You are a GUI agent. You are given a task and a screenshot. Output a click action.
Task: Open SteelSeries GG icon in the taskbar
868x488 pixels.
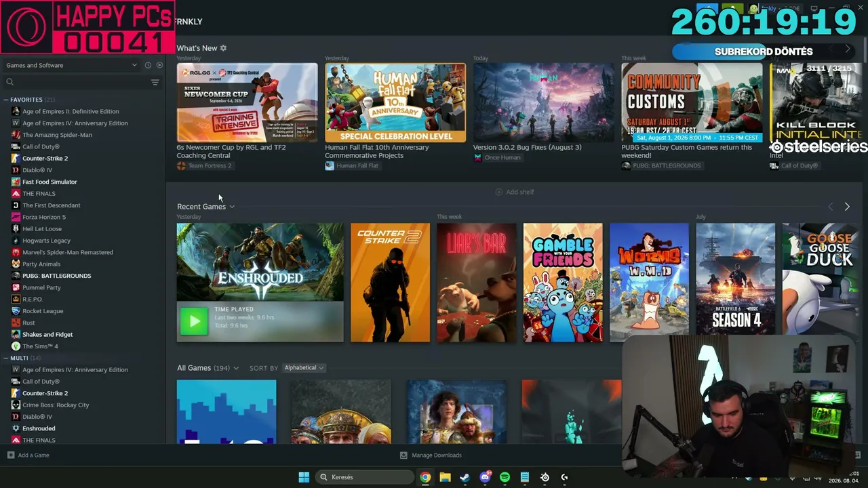click(545, 477)
